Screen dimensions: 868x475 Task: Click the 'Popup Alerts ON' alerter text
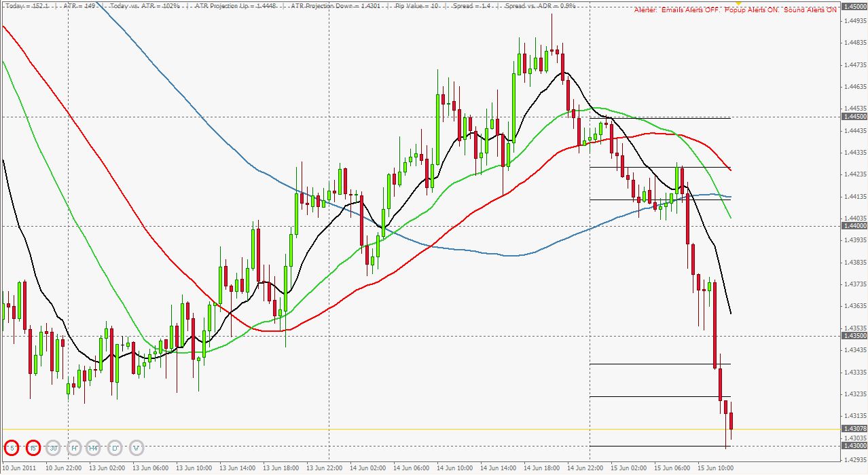752,11
